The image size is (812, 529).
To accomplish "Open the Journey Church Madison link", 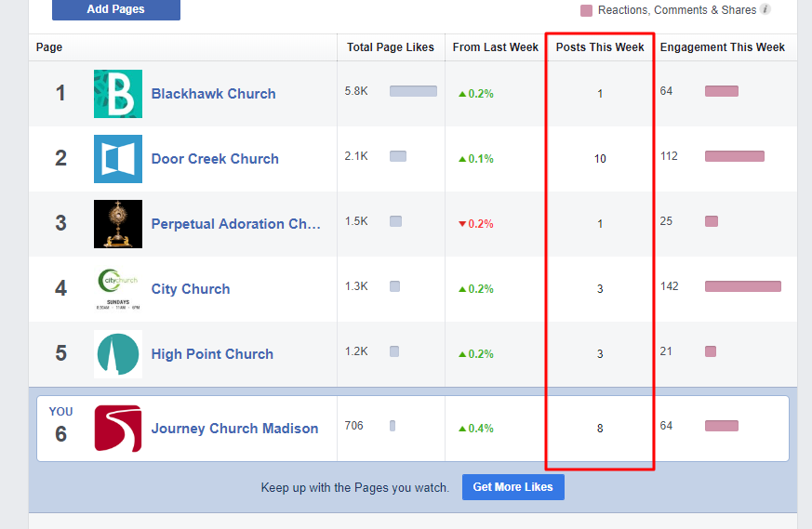I will coord(234,429).
